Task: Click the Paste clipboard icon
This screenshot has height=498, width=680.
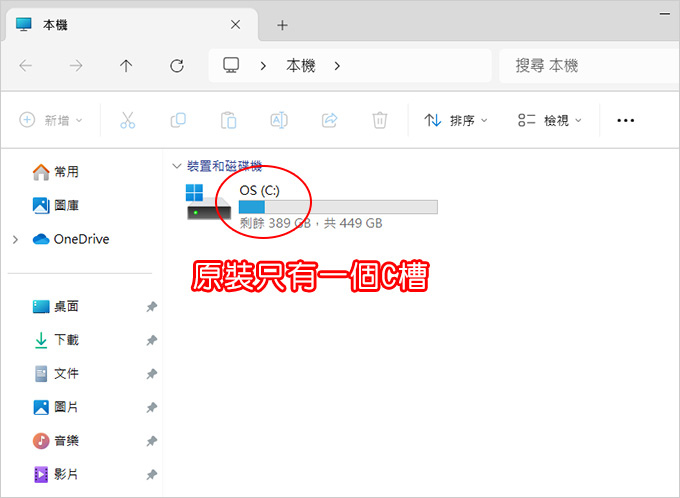Action: [x=229, y=120]
